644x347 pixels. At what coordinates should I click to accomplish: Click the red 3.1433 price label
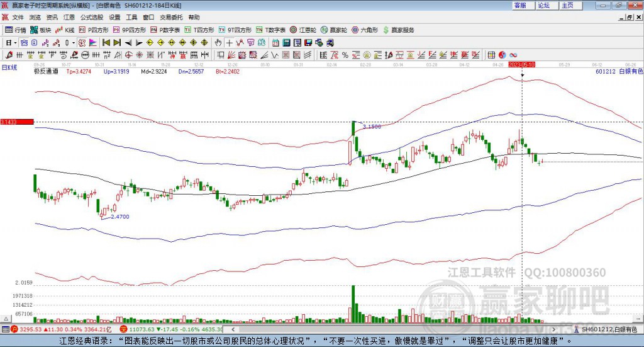pos(17,122)
